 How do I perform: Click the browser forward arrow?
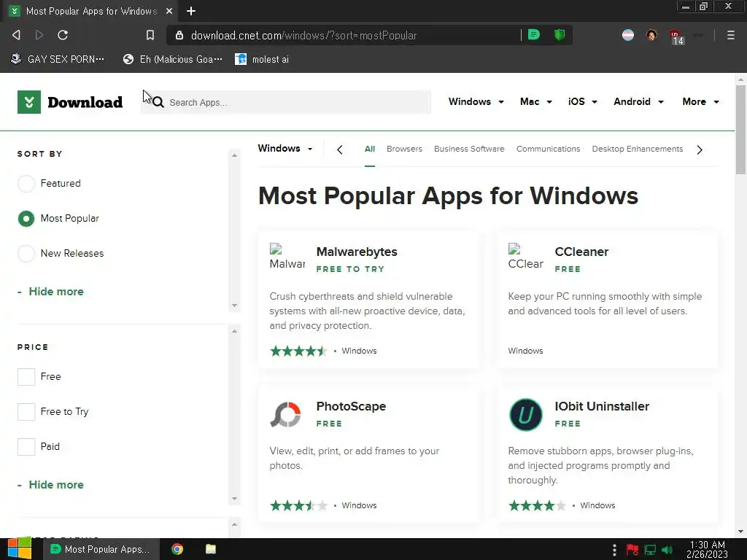click(x=39, y=35)
